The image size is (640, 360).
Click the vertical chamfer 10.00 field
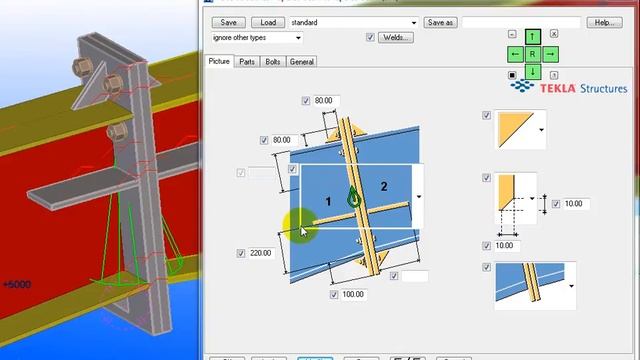pos(576,204)
